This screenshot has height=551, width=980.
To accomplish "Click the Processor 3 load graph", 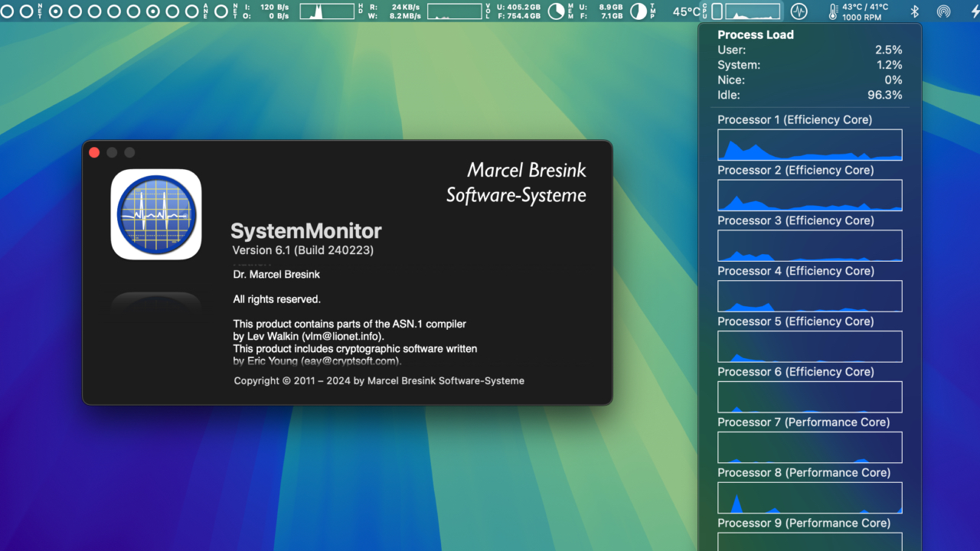I will pos(810,246).
